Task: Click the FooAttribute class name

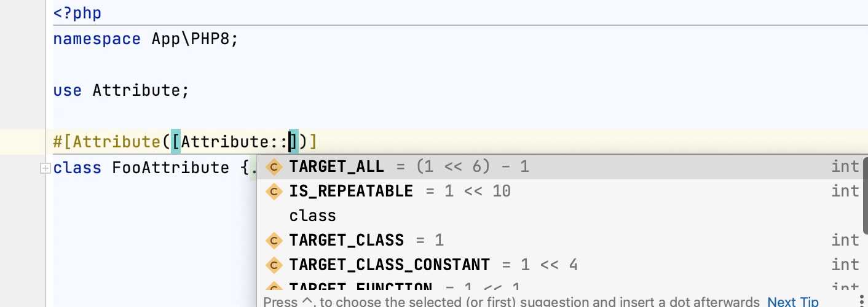Action: tap(170, 168)
